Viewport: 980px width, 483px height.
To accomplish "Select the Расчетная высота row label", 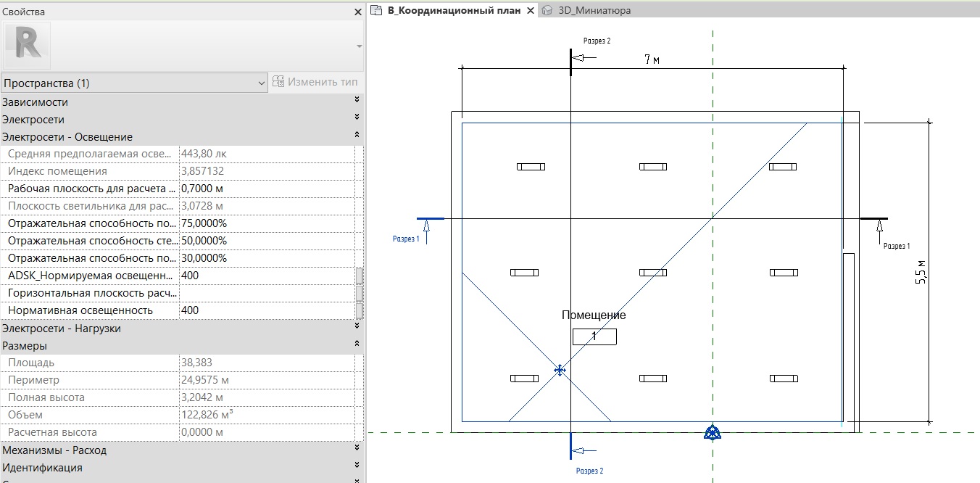I will [x=53, y=432].
